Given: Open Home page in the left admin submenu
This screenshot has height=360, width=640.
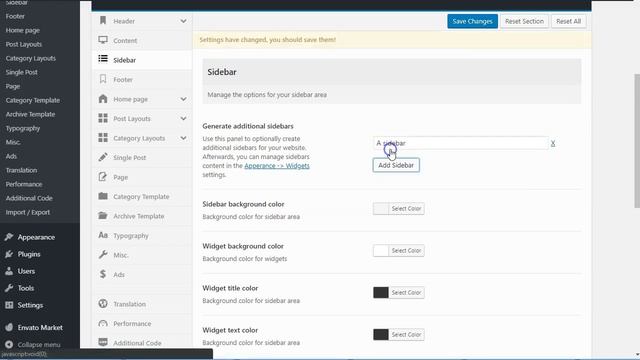Looking at the screenshot, I should pos(22,30).
